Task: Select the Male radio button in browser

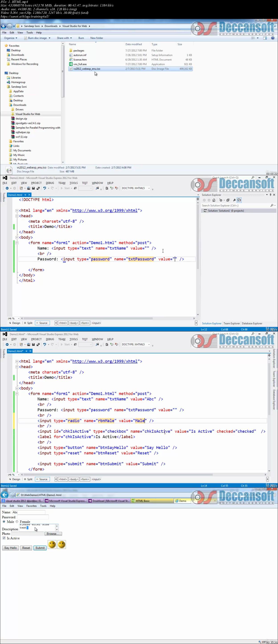Action: point(4,522)
